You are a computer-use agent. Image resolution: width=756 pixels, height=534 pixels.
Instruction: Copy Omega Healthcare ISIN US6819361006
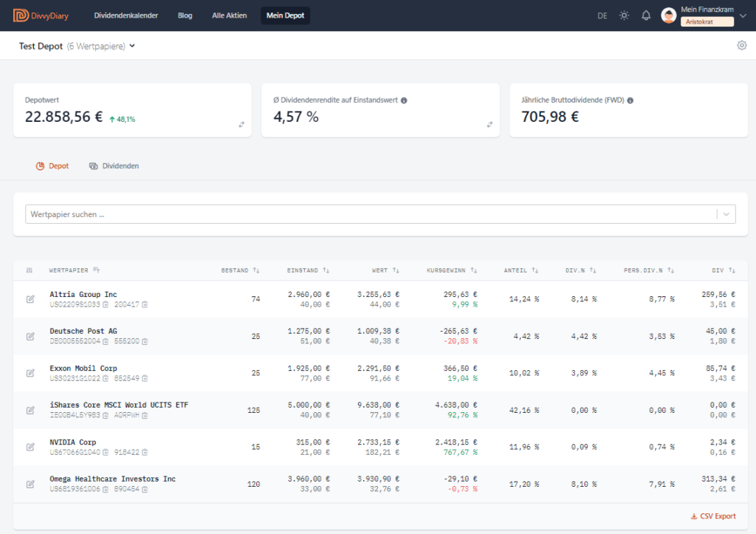106,489
